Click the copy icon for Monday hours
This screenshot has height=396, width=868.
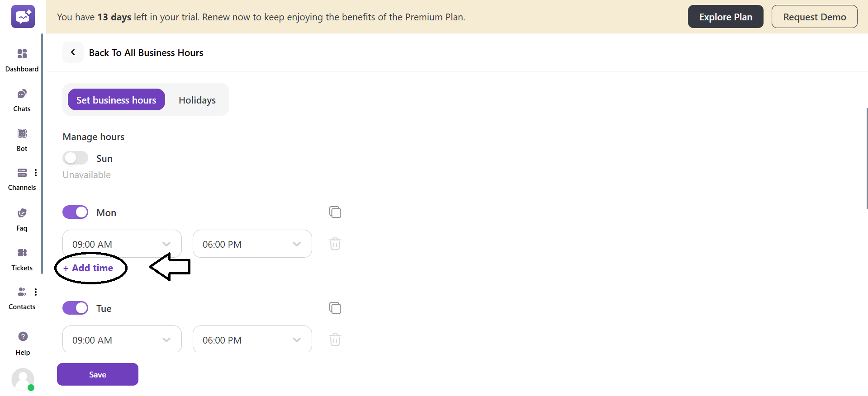tap(335, 212)
